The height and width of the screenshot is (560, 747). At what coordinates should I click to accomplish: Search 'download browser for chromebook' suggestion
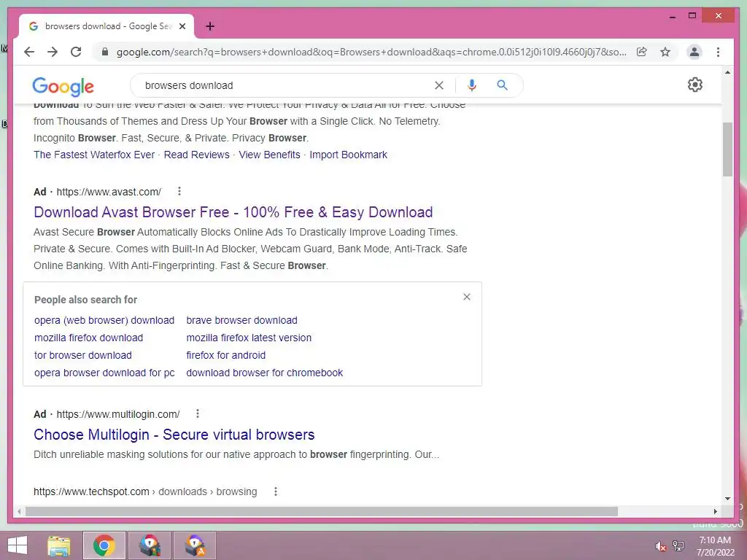(264, 373)
